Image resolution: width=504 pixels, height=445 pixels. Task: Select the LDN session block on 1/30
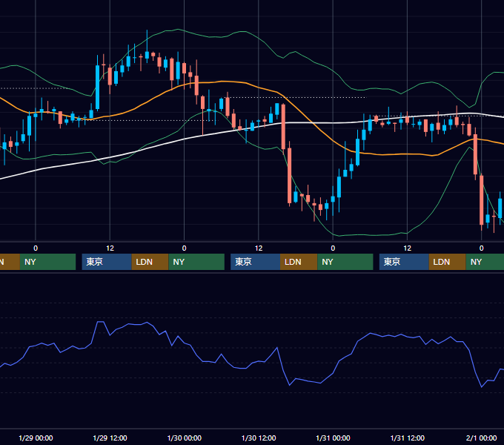pos(299,262)
